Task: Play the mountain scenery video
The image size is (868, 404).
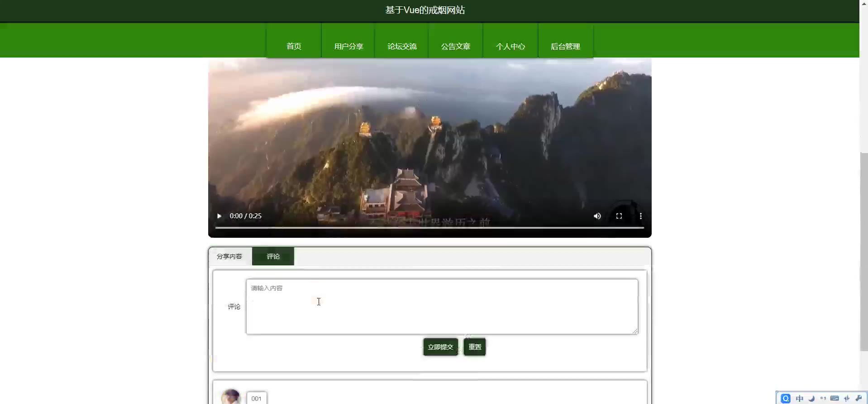Action: pos(219,216)
